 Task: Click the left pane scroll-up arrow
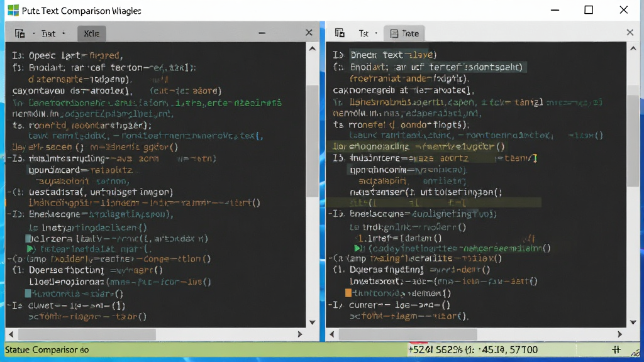click(x=312, y=49)
